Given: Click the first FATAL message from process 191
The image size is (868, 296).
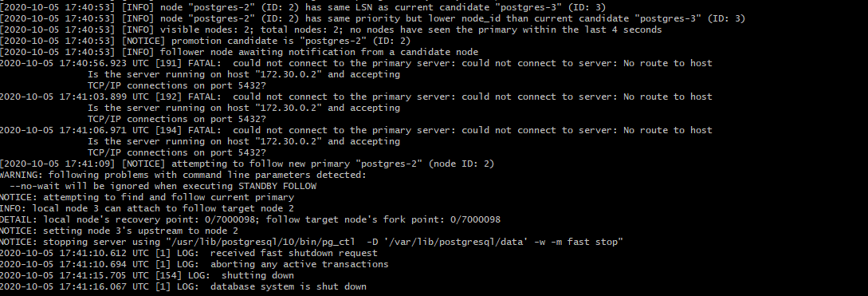Looking at the screenshot, I should 356,63.
